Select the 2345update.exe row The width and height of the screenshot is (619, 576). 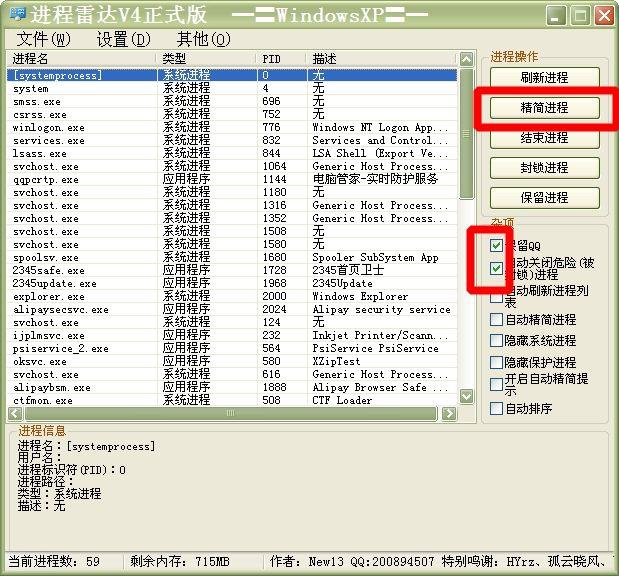232,283
